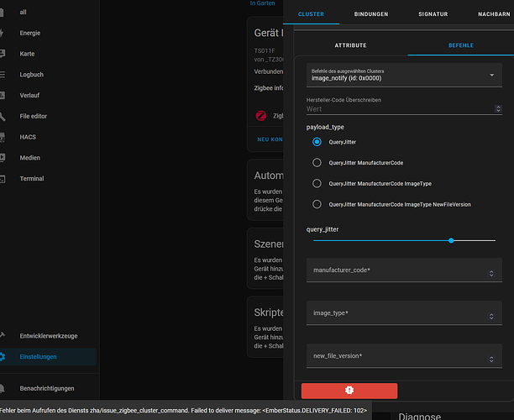
Task: Open the Terminal sidebar item
Action: pos(3,178)
